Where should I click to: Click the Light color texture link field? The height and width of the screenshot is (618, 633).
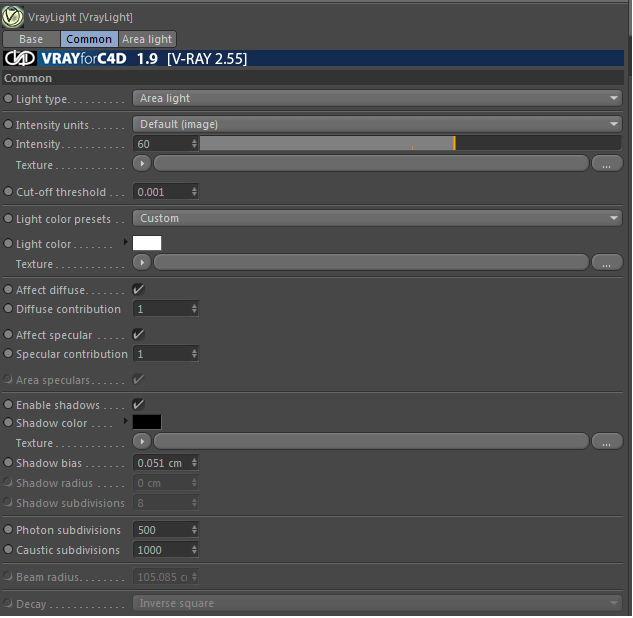click(371, 262)
